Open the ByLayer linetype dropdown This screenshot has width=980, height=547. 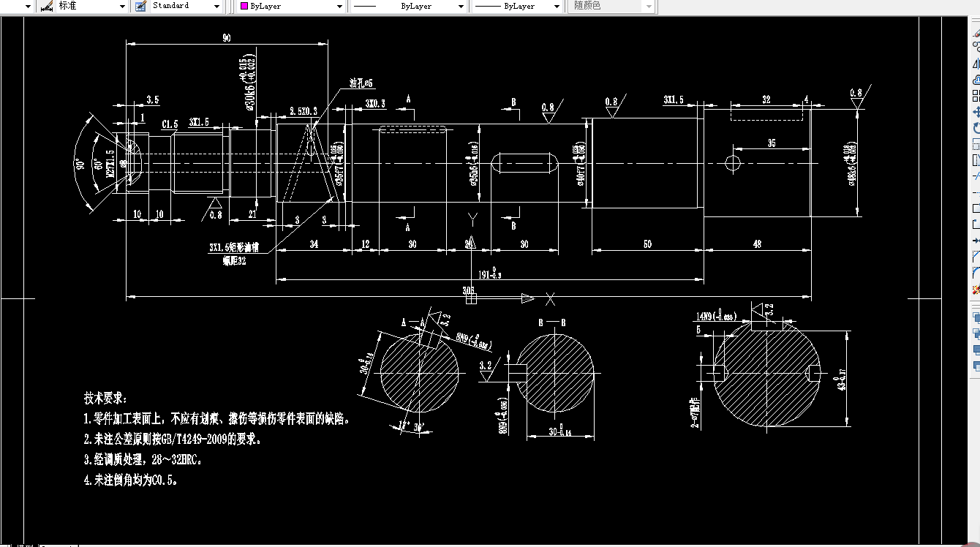point(408,6)
